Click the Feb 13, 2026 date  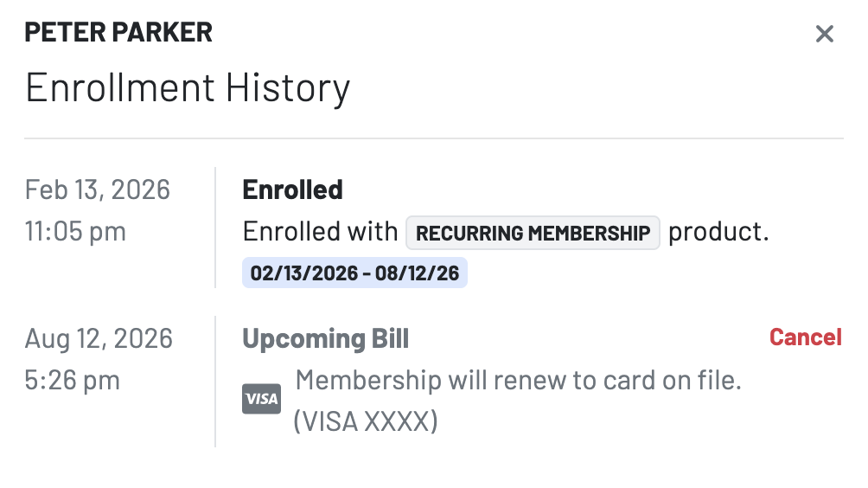pos(98,189)
